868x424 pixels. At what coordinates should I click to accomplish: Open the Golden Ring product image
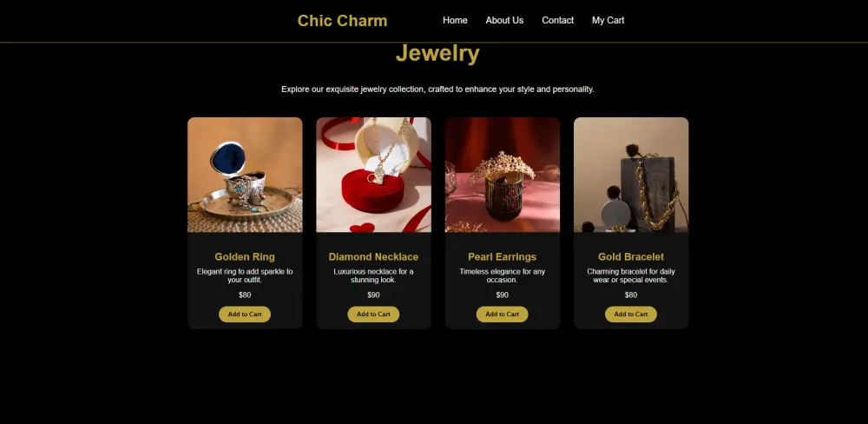pos(245,175)
